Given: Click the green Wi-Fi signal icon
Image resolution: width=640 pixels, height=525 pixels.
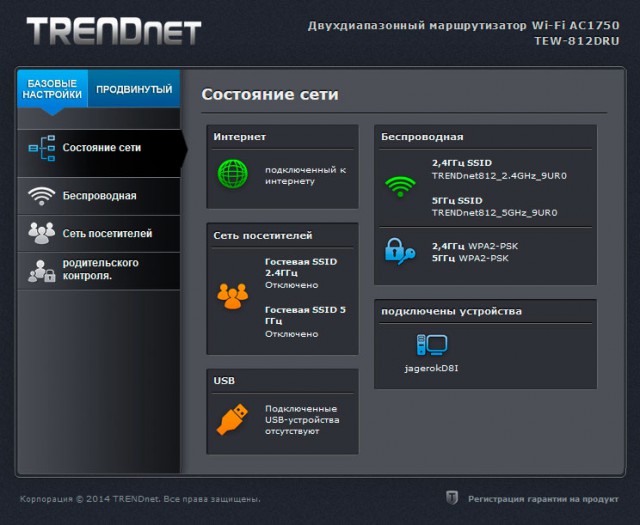Looking at the screenshot, I should coord(400,187).
